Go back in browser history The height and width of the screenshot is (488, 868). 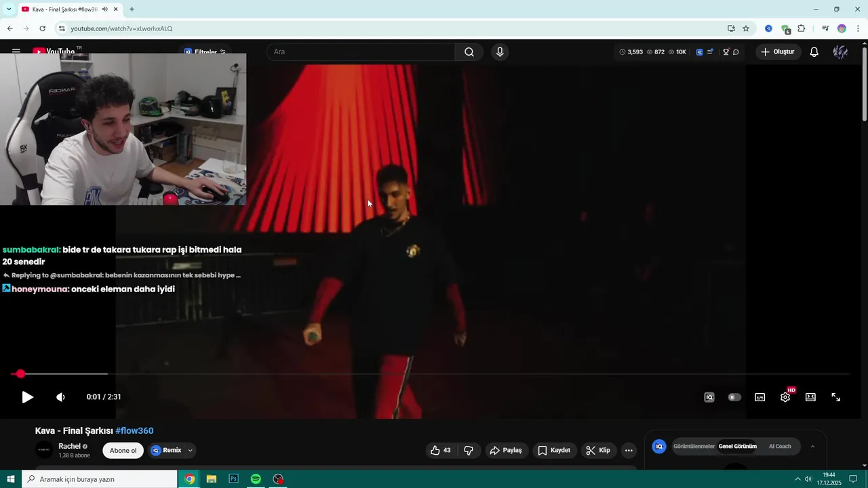[x=10, y=28]
